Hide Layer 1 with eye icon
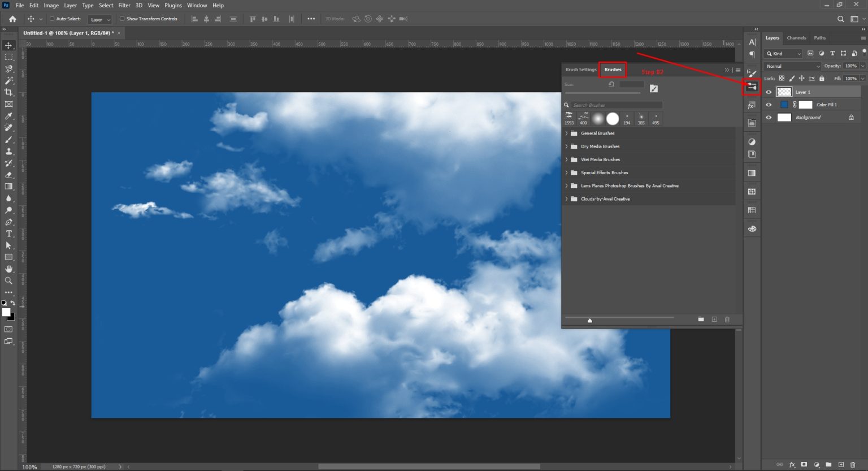Viewport: 868px width, 471px height. [x=769, y=92]
